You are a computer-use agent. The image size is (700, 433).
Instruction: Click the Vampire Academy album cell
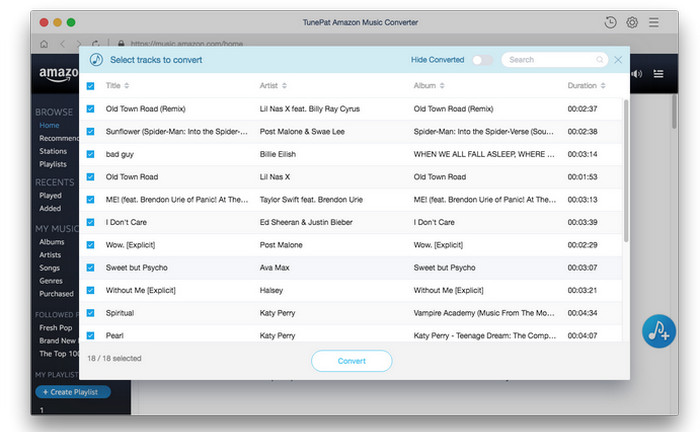click(484, 313)
